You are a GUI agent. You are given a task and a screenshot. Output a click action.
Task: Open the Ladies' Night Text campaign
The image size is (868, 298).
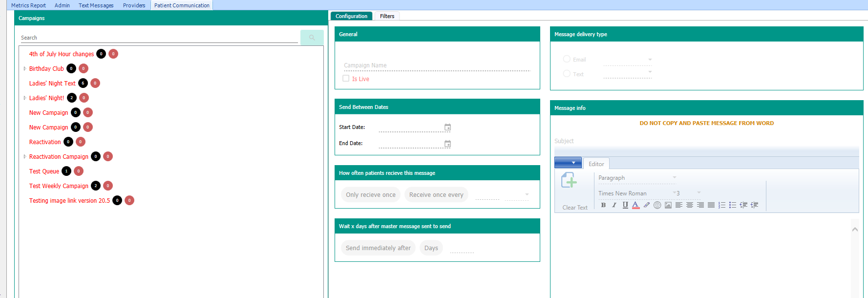[52, 84]
